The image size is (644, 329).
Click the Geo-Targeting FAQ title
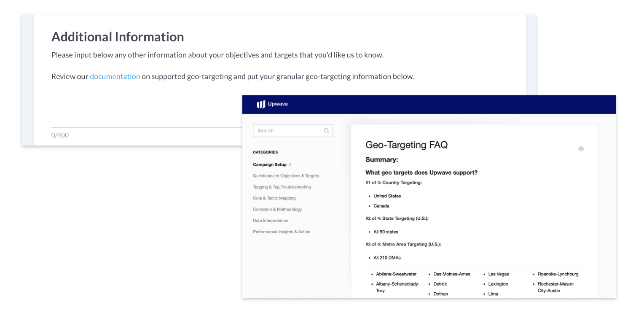tap(406, 145)
